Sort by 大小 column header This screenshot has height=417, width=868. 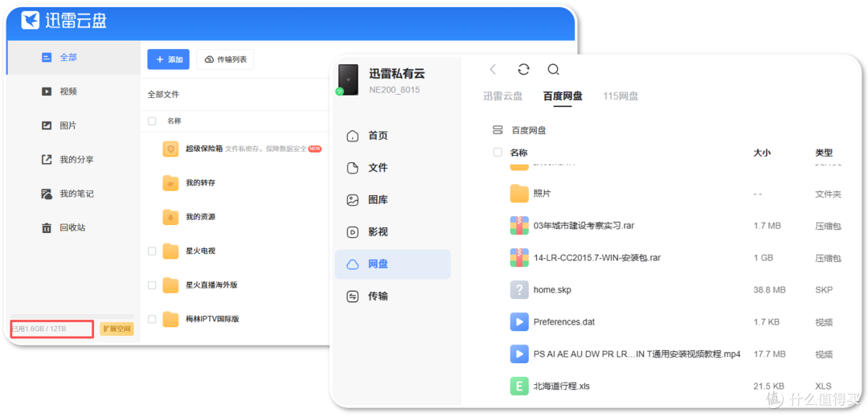coord(762,153)
